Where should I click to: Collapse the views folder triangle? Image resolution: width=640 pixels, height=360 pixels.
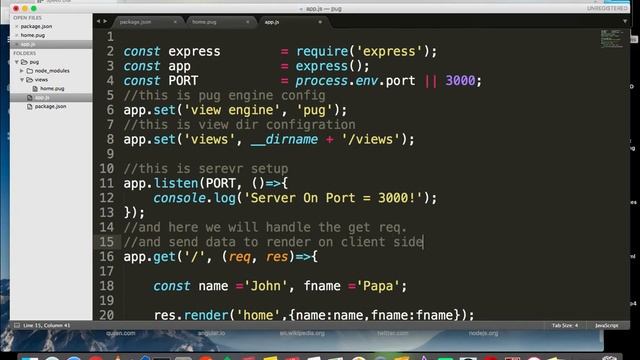22,80
